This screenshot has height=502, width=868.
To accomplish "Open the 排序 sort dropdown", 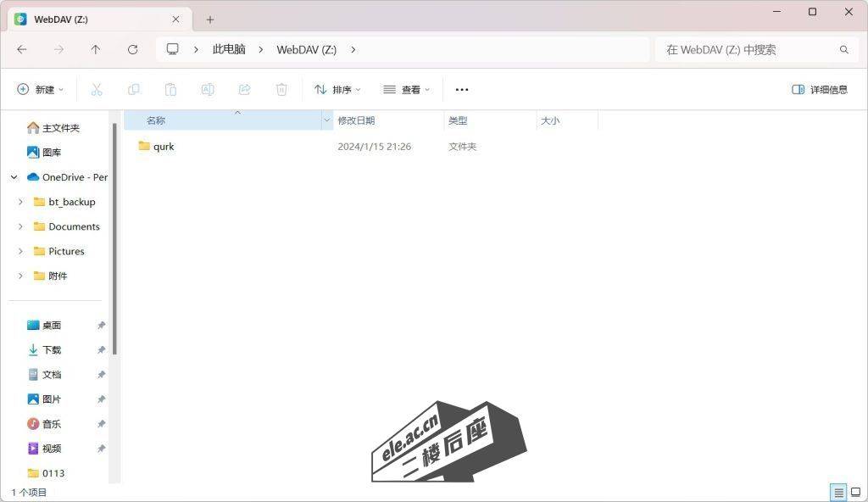I will click(337, 89).
